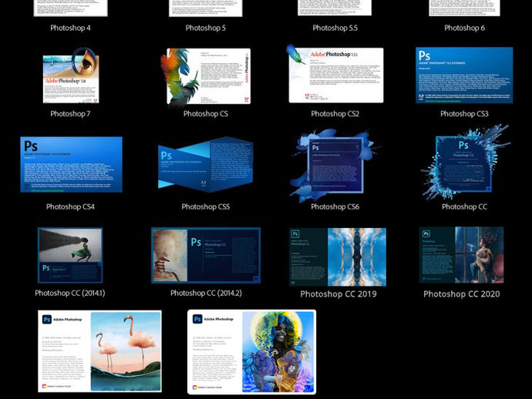532x399 pixels.
Task: Click the Photoshop 6 splash thumbnail
Action: click(x=464, y=8)
